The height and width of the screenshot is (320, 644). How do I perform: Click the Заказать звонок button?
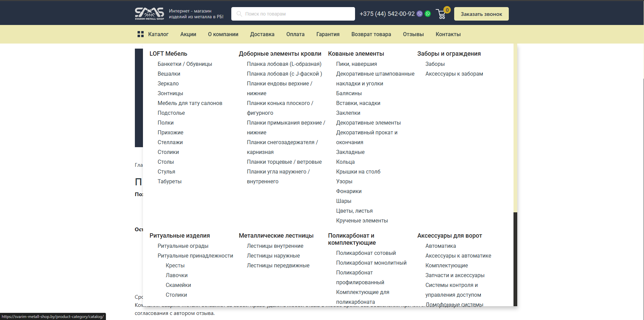(x=481, y=14)
